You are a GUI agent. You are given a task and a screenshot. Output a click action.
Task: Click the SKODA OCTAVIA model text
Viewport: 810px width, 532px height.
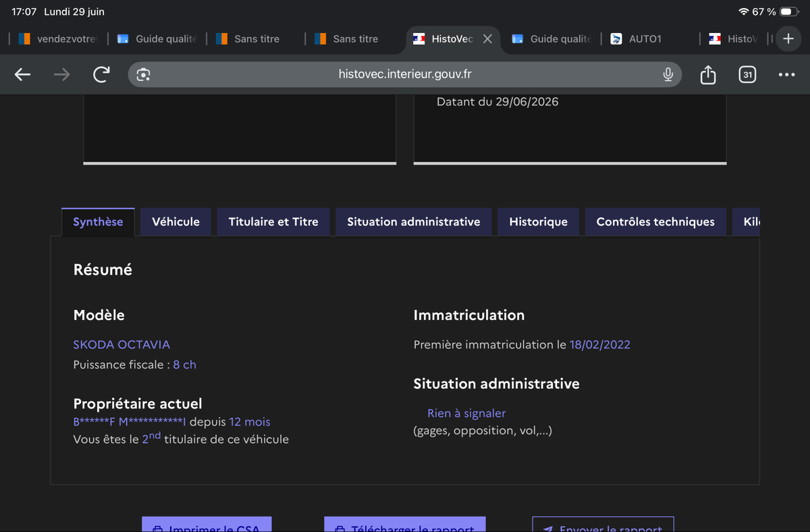(x=122, y=344)
